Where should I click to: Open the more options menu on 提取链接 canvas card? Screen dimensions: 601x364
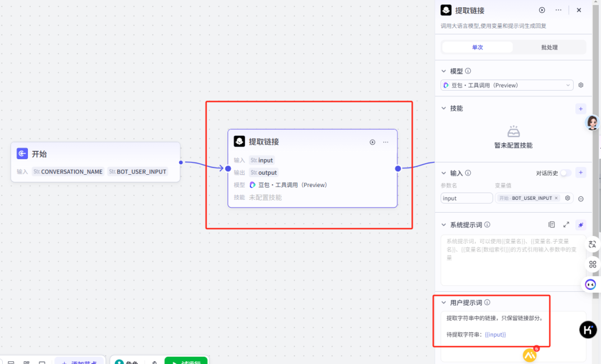[386, 142]
